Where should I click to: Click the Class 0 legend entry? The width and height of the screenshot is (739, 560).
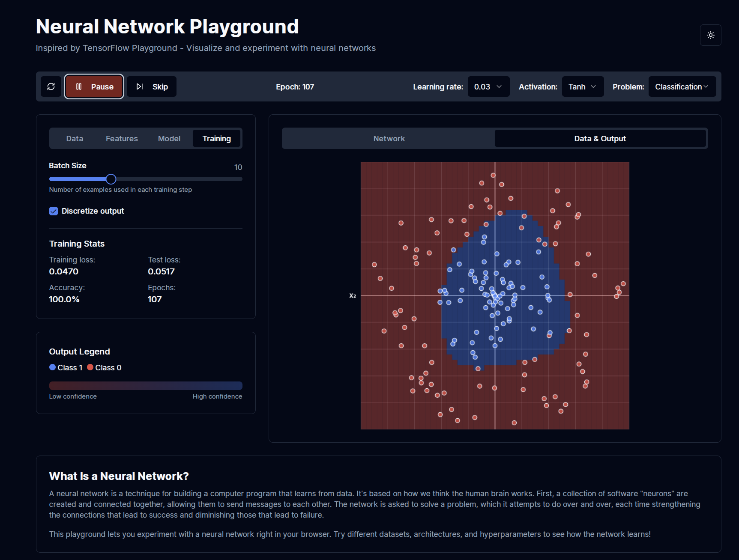click(x=104, y=367)
